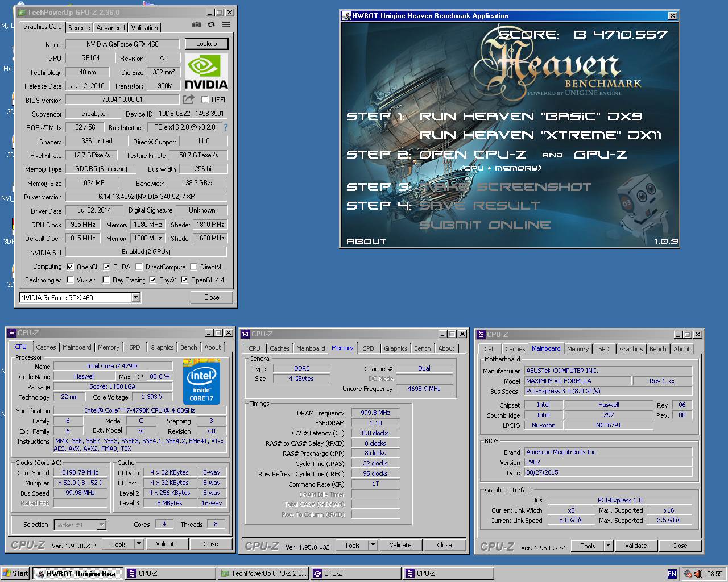Click the Multiplier value x 52.0 (8 - 52)

point(80,483)
